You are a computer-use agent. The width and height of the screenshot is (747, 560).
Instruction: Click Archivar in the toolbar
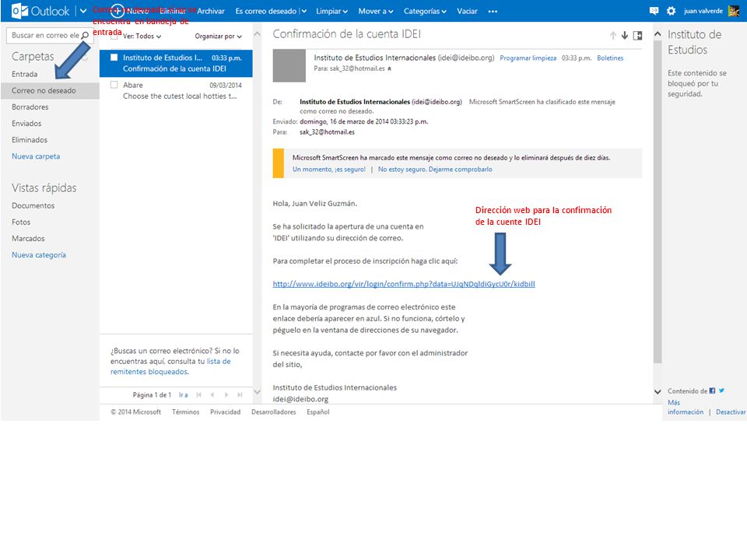coord(211,11)
